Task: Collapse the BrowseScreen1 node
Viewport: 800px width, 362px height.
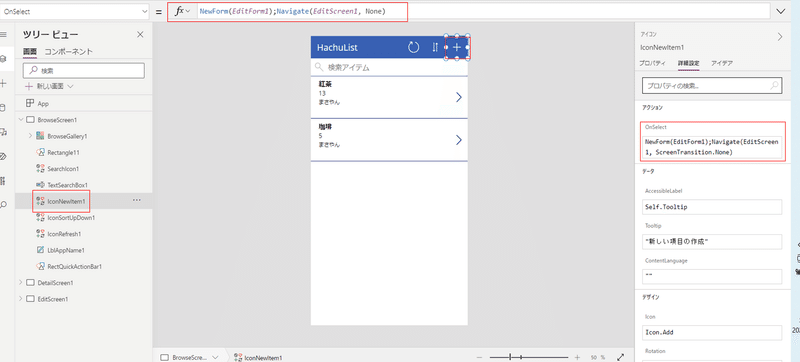Action: pyautogui.click(x=20, y=120)
